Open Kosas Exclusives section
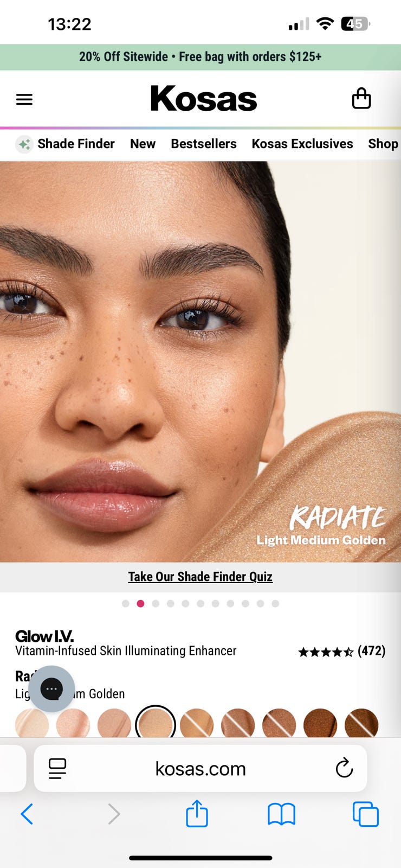 tap(302, 144)
